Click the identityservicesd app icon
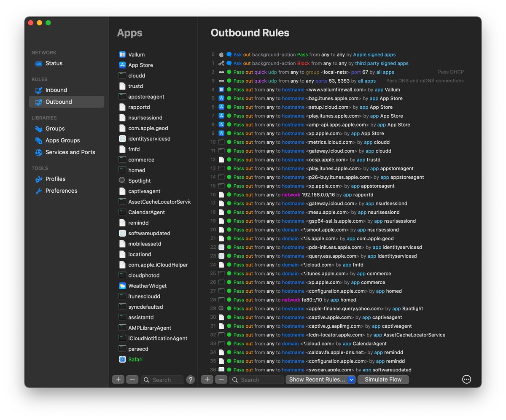506x420 pixels. [x=122, y=139]
